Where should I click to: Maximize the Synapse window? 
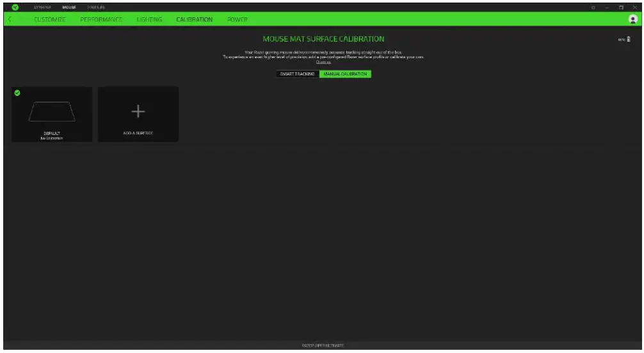pos(621,8)
